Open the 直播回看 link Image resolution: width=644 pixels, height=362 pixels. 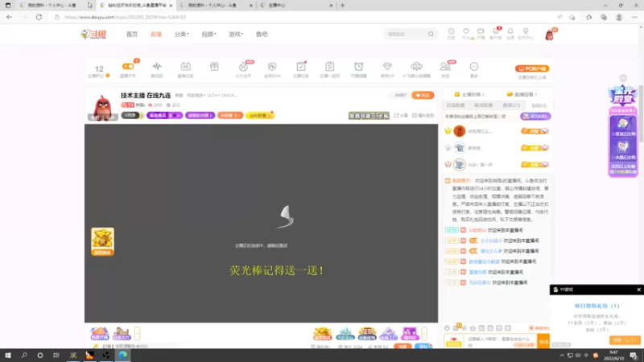(x=522, y=94)
